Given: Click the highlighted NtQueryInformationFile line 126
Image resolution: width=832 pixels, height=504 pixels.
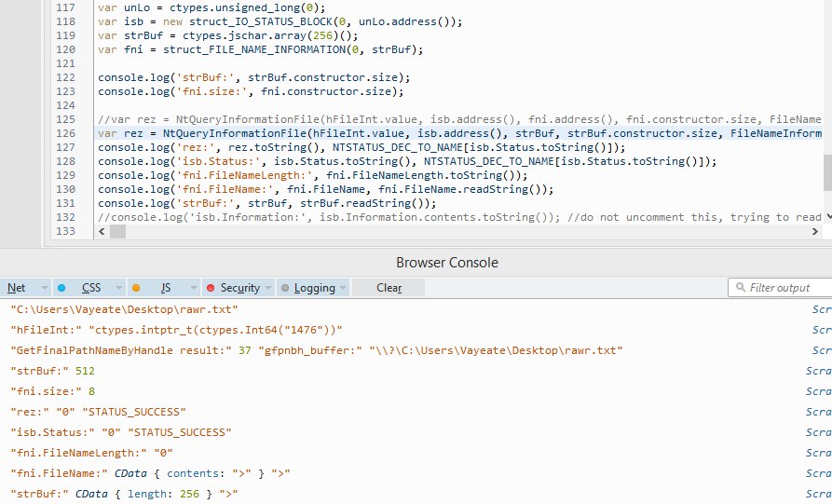Looking at the screenshot, I should [459, 133].
